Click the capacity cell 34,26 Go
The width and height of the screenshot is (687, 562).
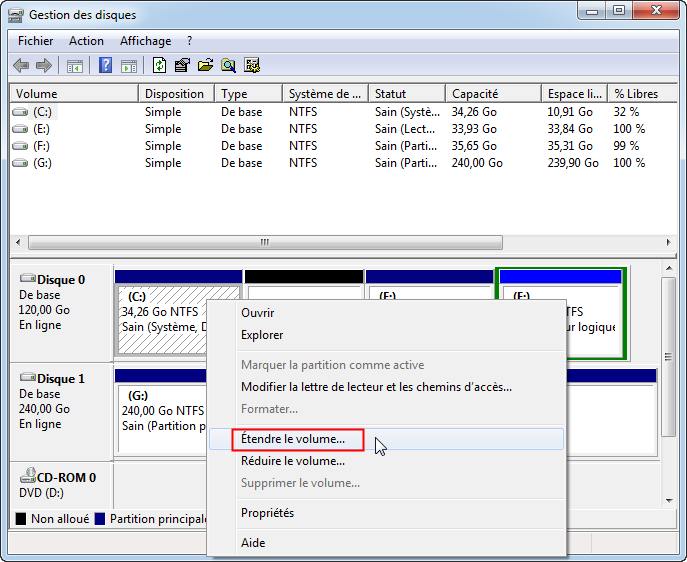tap(474, 112)
